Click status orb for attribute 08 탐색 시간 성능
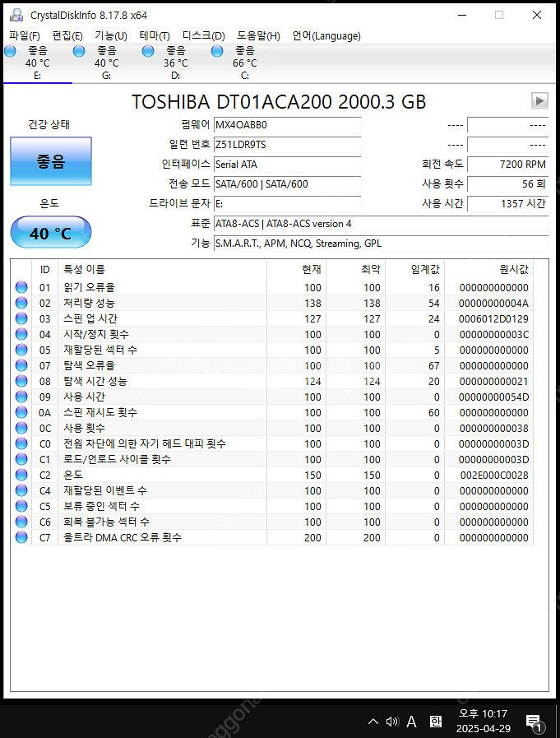The height and width of the screenshot is (738, 560). pyautogui.click(x=21, y=381)
